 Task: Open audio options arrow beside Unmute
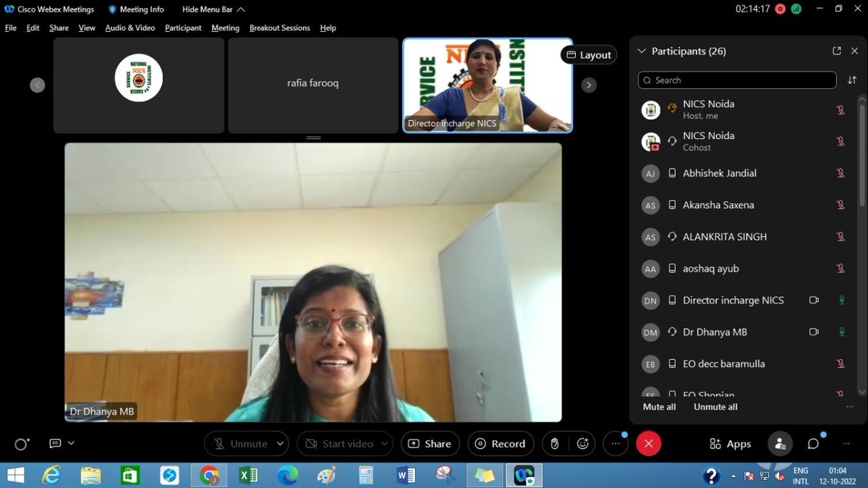pyautogui.click(x=281, y=444)
